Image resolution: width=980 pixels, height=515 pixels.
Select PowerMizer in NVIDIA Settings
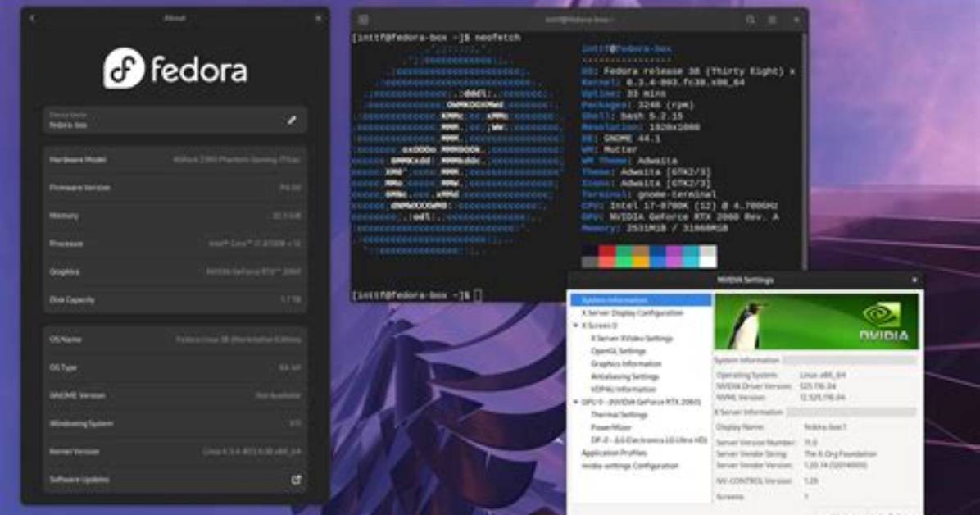tap(610, 427)
